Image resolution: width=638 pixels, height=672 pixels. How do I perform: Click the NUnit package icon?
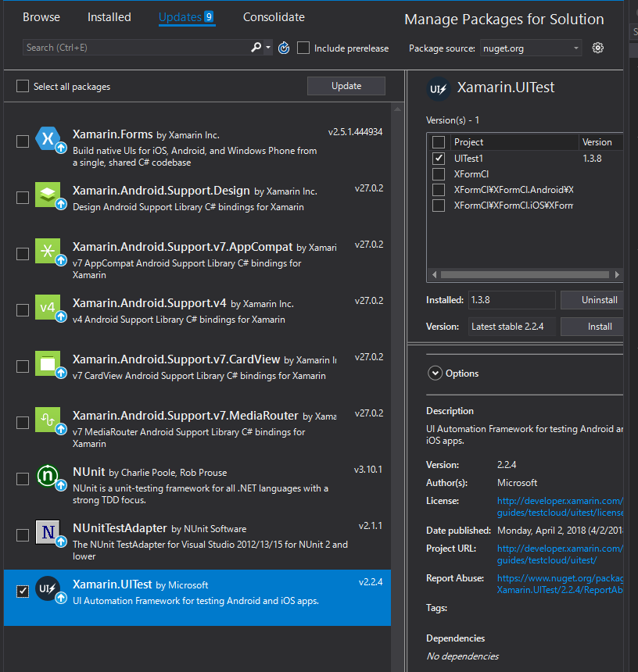(48, 476)
